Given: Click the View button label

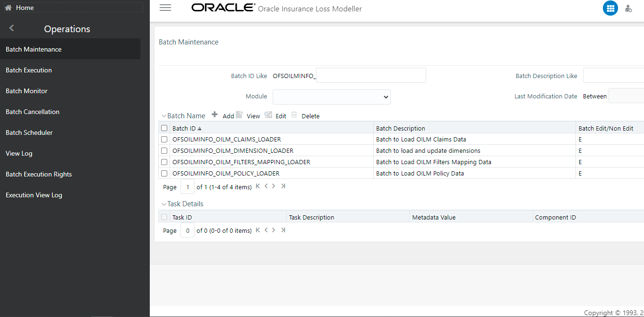Looking at the screenshot, I should [253, 116].
